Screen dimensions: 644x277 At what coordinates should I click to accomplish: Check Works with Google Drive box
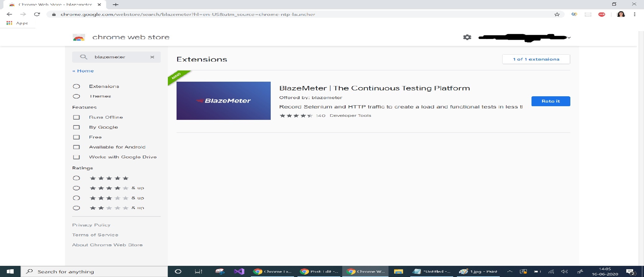point(76,157)
